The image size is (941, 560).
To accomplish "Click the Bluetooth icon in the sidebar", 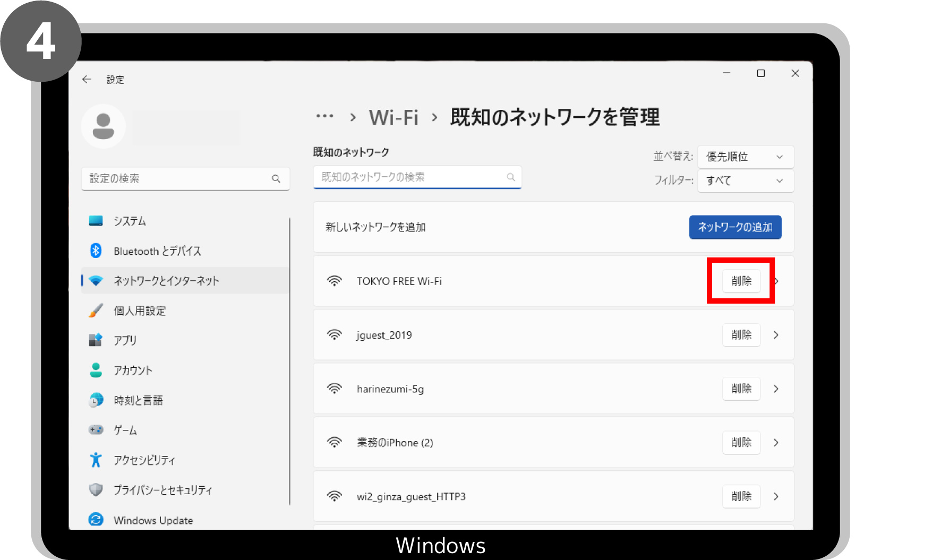I will point(96,251).
